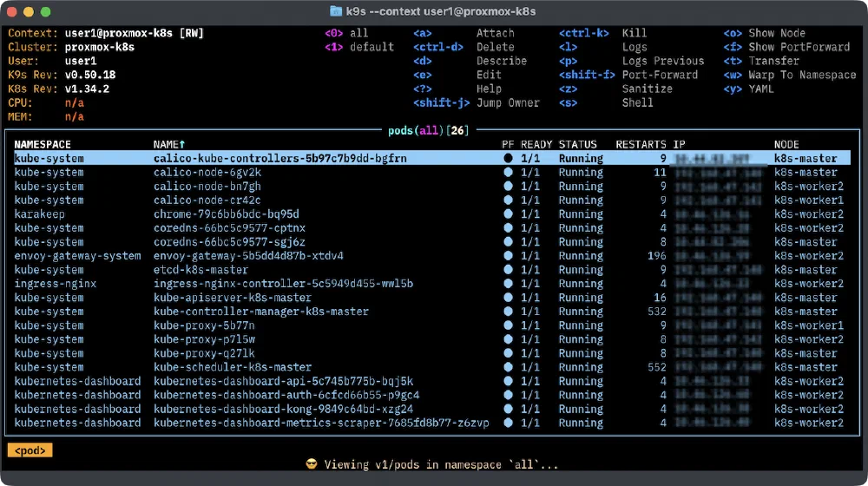The width and height of the screenshot is (868, 486).
Task: Click the Logs Previous shortcut hint
Action: pyautogui.click(x=662, y=61)
